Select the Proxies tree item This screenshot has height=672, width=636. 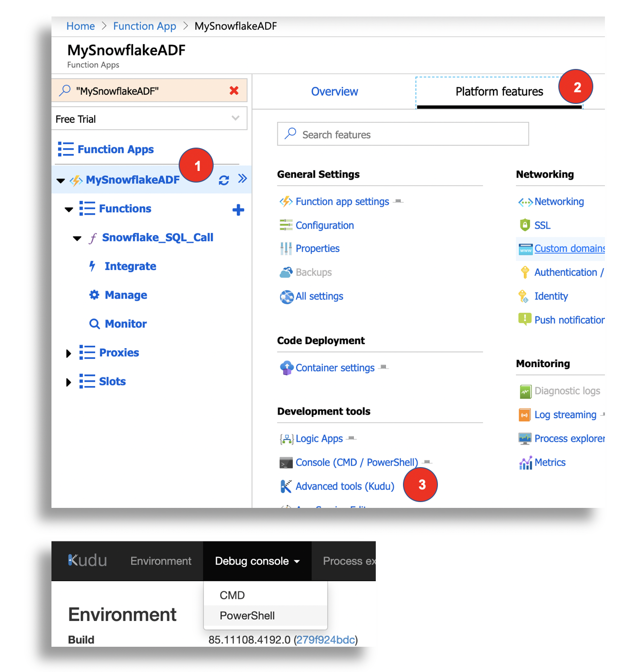pos(119,353)
